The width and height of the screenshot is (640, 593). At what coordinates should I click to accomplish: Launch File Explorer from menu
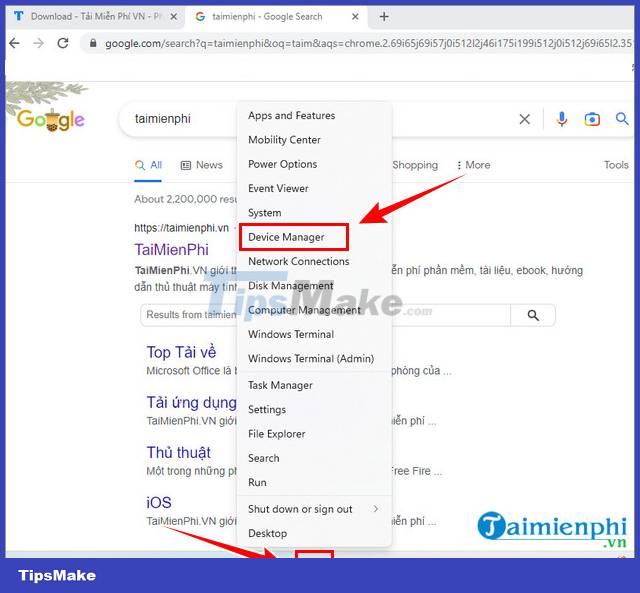coord(277,434)
